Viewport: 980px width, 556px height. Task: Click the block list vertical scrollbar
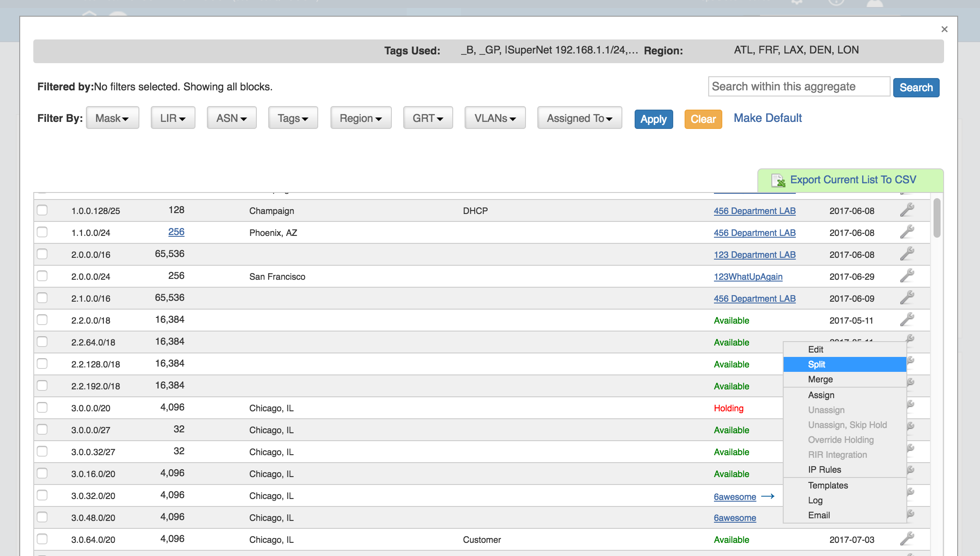937,218
